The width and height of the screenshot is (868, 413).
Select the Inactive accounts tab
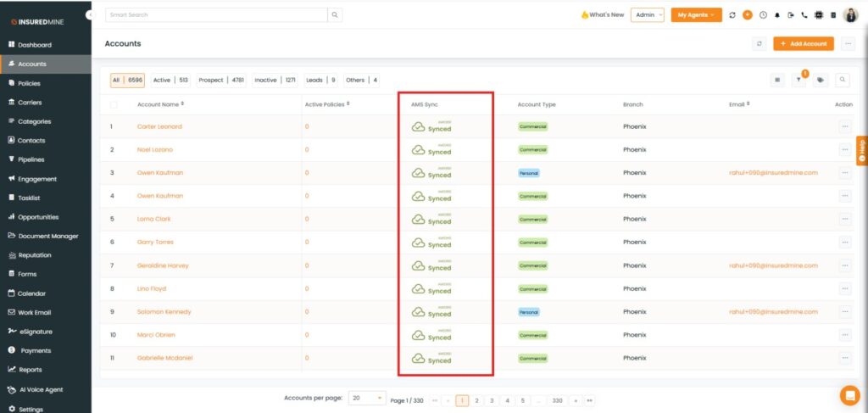click(x=275, y=81)
